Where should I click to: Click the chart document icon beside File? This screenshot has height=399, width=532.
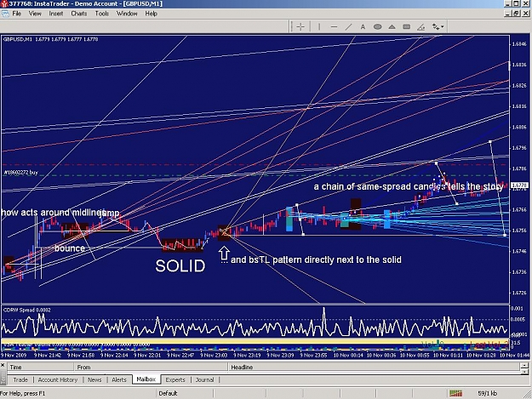(5, 14)
